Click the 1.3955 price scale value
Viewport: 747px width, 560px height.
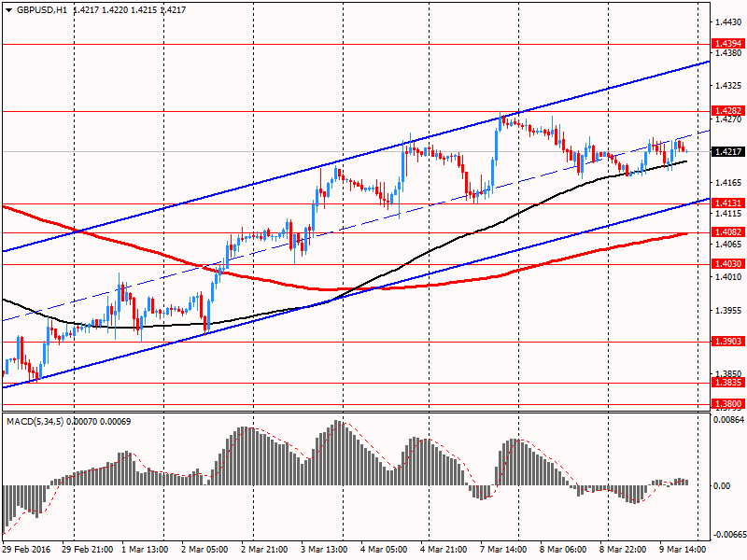729,311
